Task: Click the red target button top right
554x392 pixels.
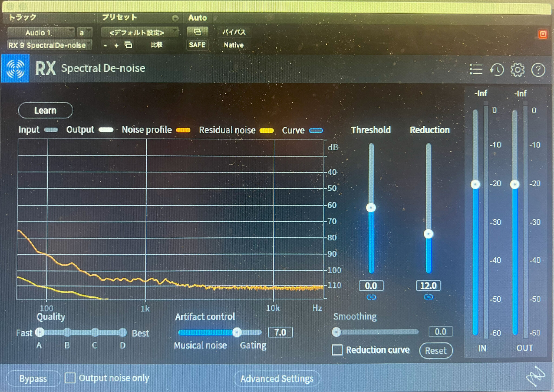Action: [543, 34]
